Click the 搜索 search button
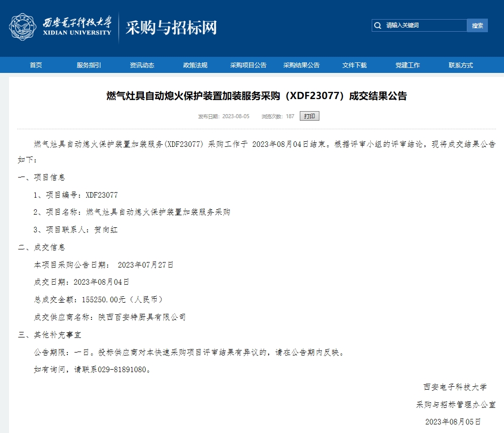Viewport: 504px width, 433px height. coord(477,25)
